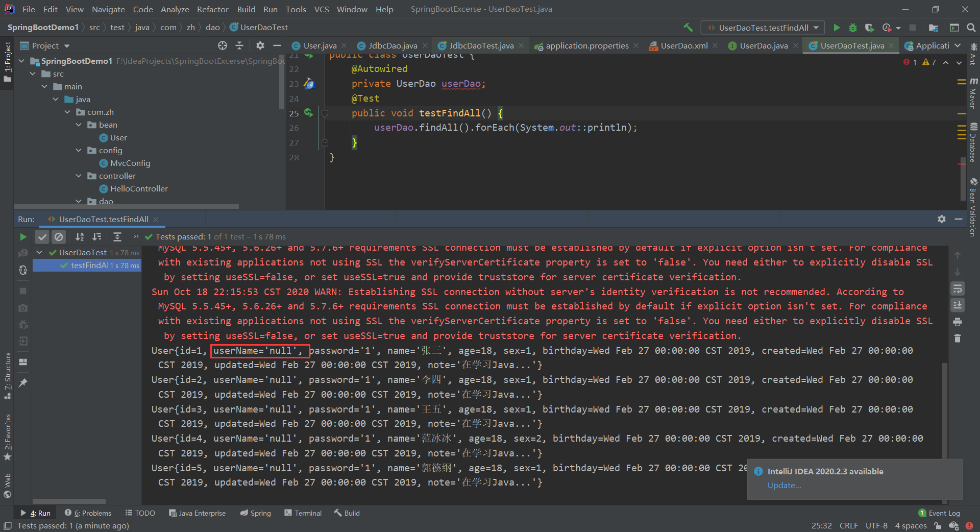The height and width of the screenshot is (532, 980).
Task: Toggle show ignored tests icon
Action: pyautogui.click(x=59, y=237)
